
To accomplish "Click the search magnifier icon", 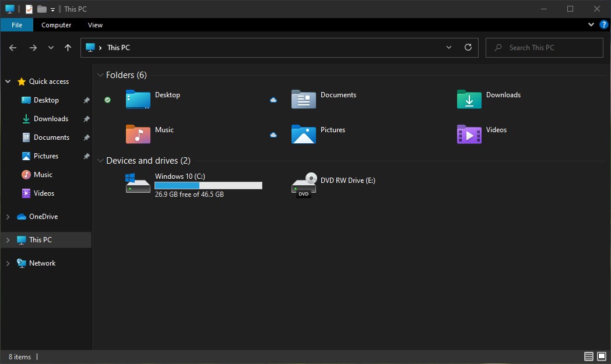I will (x=498, y=48).
